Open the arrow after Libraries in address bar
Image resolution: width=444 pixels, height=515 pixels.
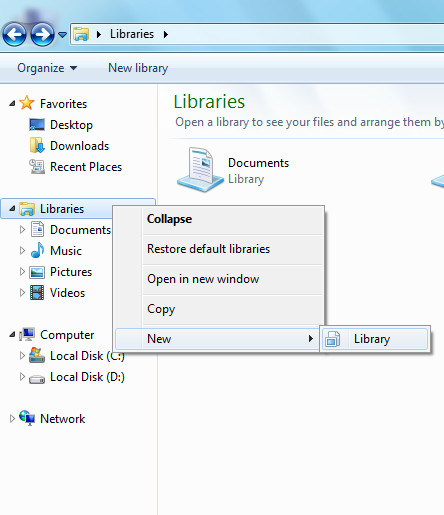click(x=166, y=34)
